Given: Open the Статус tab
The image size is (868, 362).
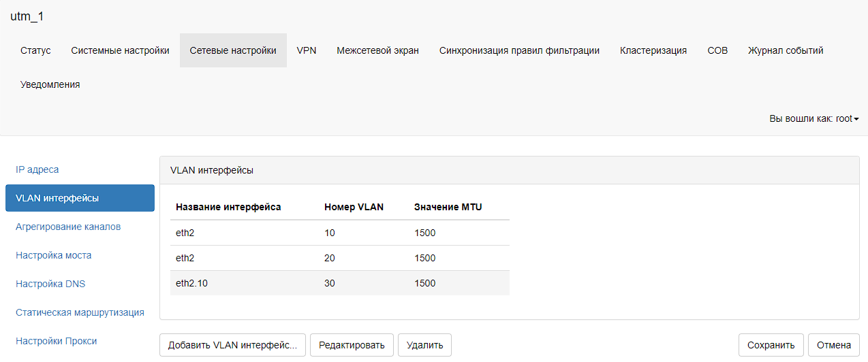Looking at the screenshot, I should pyautogui.click(x=35, y=50).
